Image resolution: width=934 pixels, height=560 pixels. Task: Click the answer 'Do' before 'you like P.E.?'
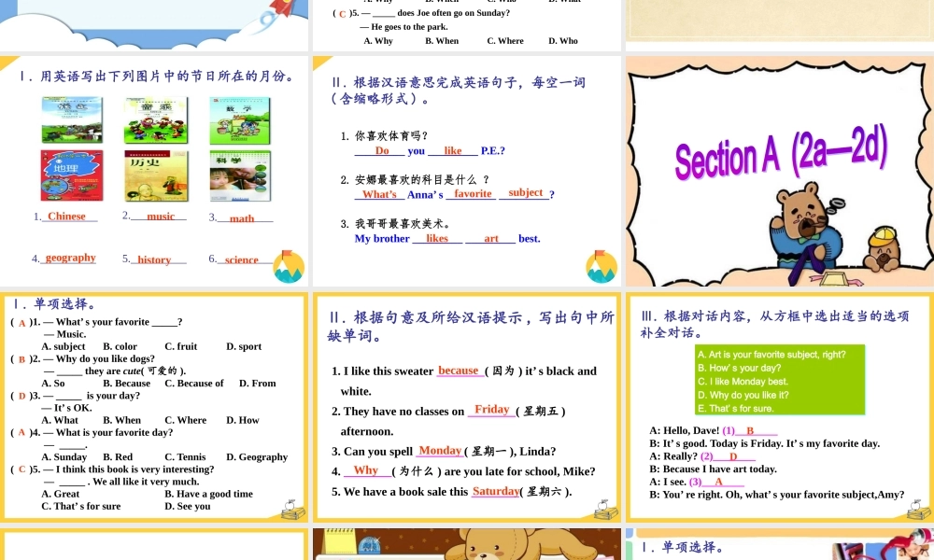[382, 150]
